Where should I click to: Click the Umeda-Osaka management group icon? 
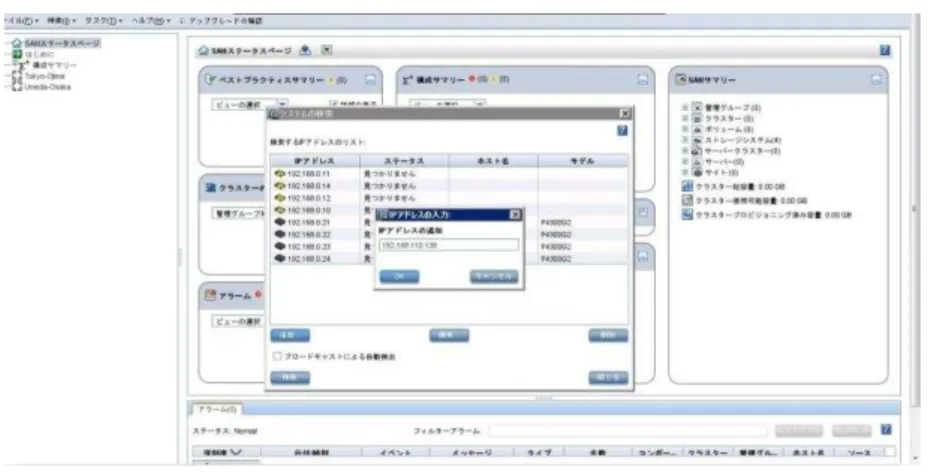pos(17,86)
